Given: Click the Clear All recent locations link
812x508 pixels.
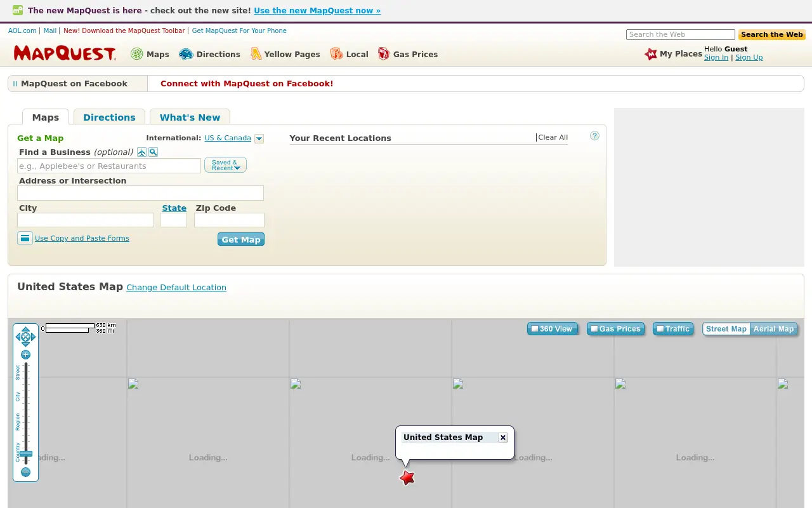Looking at the screenshot, I should pos(553,137).
